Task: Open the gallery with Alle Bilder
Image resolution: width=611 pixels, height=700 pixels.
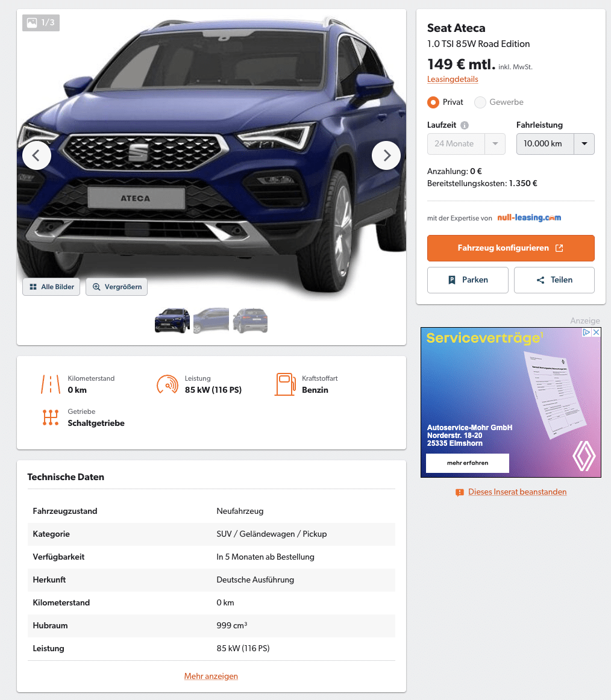Action: pyautogui.click(x=51, y=287)
